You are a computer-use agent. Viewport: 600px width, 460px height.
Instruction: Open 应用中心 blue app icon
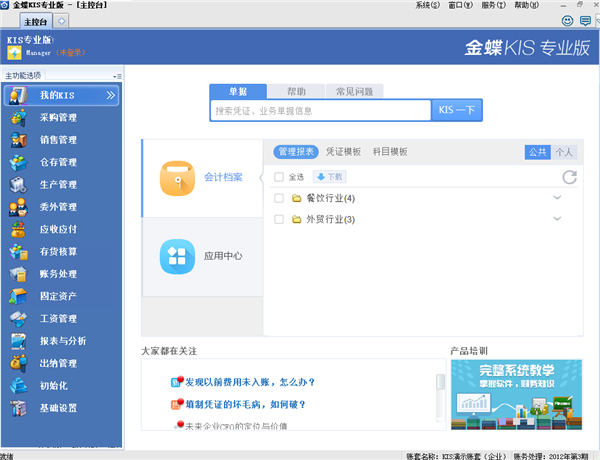tap(177, 256)
